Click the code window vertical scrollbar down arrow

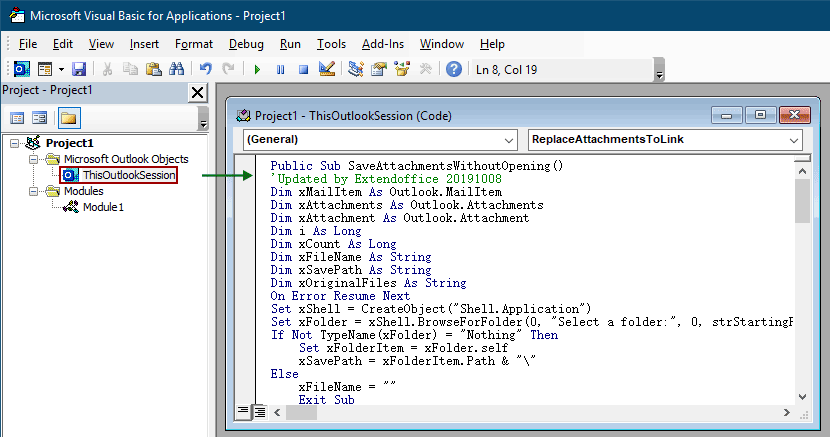[801, 396]
